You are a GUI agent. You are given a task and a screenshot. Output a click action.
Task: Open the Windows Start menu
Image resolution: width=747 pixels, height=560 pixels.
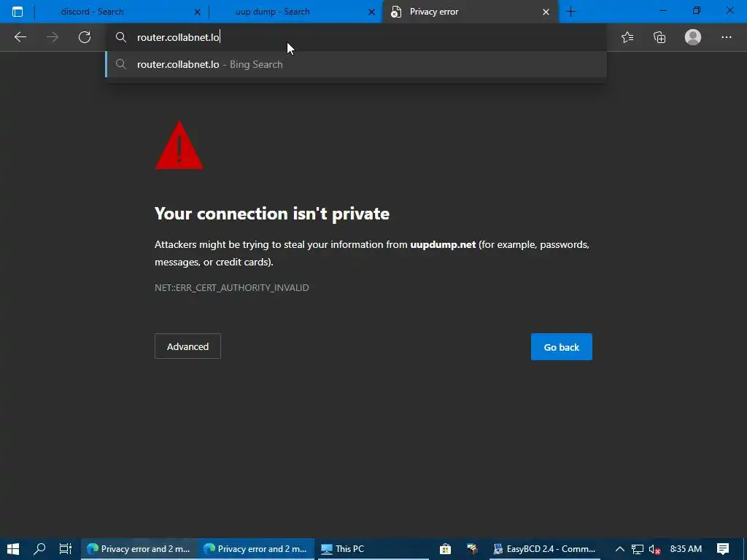pos(13,548)
